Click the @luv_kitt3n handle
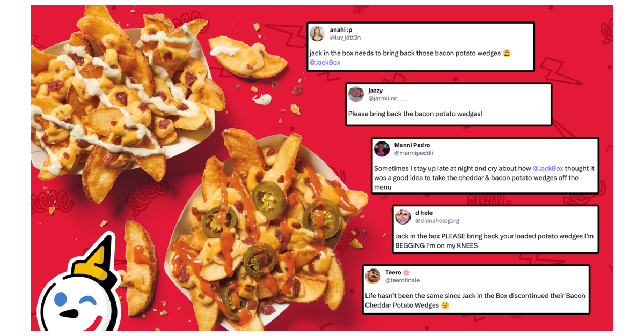 coord(345,38)
